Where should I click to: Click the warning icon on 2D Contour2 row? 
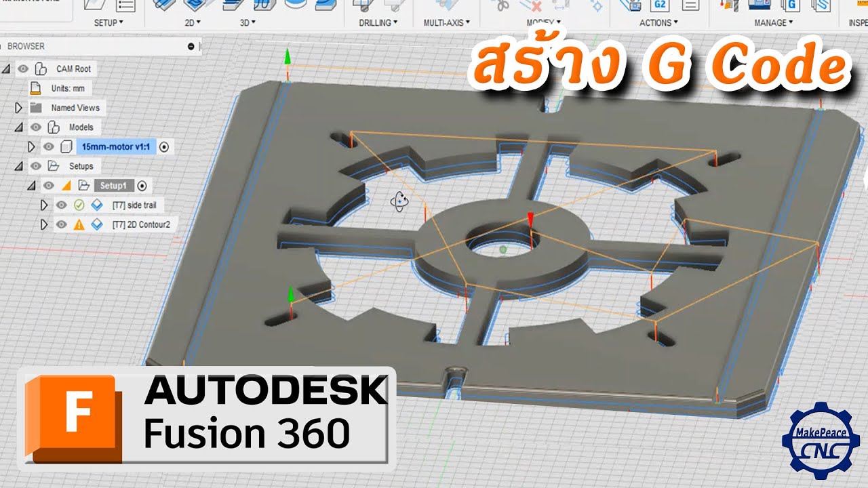(79, 224)
